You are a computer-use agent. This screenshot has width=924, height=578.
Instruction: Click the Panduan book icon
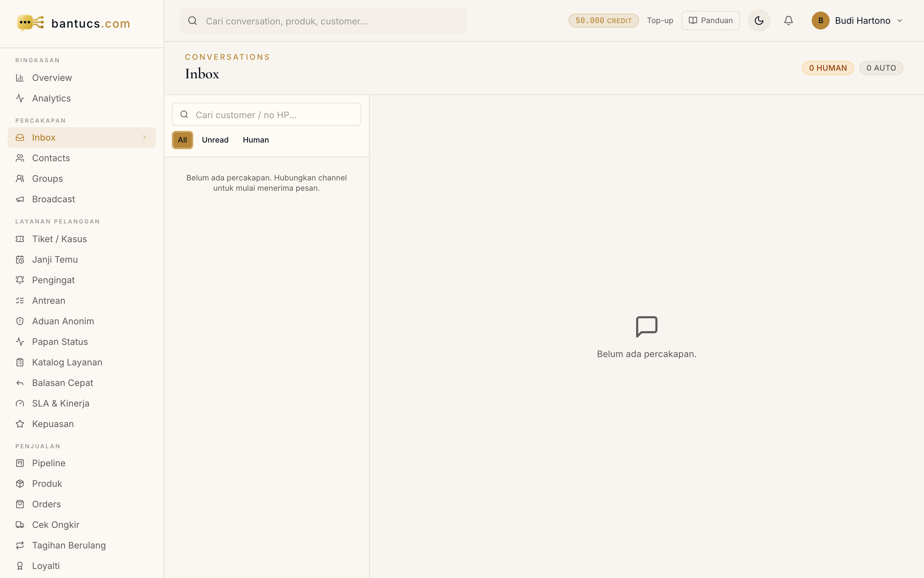click(x=693, y=21)
